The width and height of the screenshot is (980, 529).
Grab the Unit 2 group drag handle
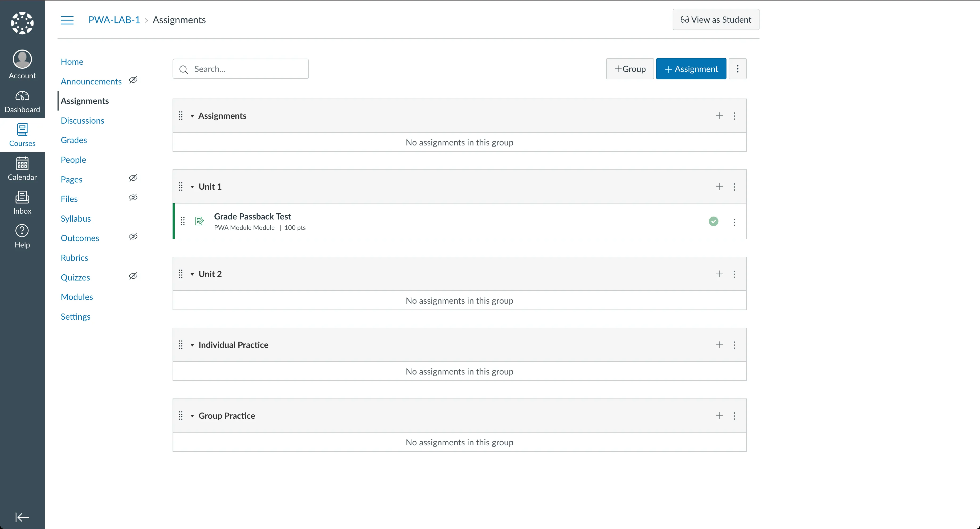(181, 274)
